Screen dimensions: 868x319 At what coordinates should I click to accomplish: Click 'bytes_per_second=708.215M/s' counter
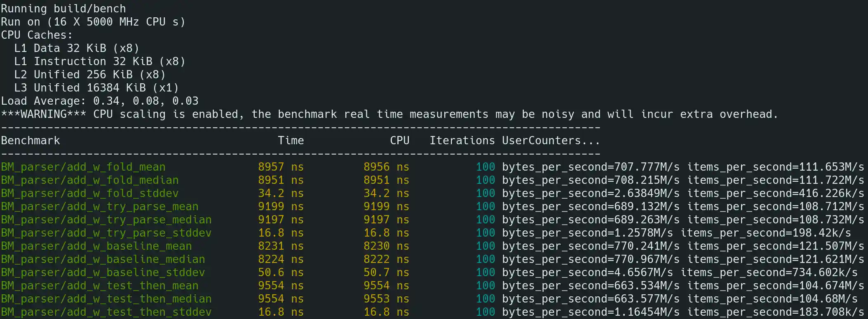[x=591, y=180]
